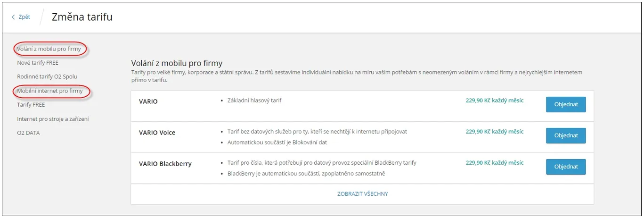
Task: Choose Tarify FREE from the sidebar
Action: [x=31, y=105]
